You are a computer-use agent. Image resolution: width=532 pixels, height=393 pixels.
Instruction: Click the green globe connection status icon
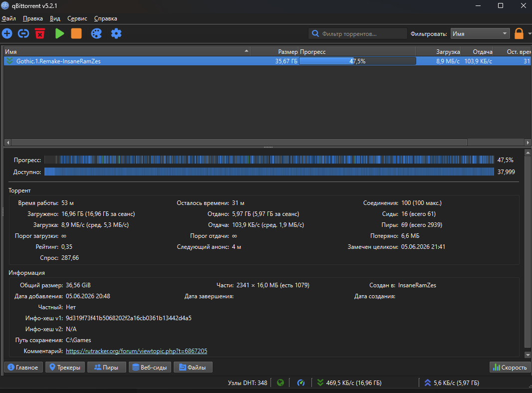pyautogui.click(x=280, y=383)
